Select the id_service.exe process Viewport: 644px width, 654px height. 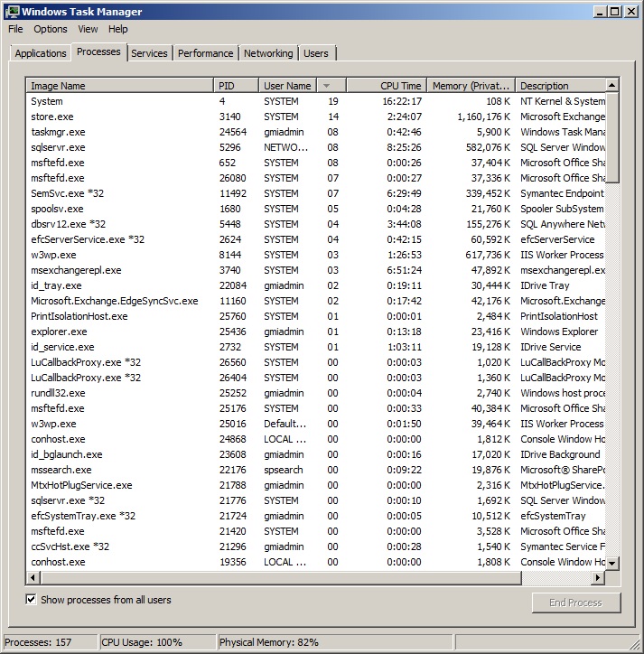316,347
